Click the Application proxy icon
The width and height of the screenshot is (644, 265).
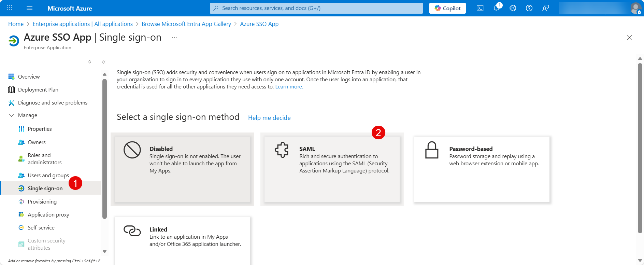[x=21, y=214]
